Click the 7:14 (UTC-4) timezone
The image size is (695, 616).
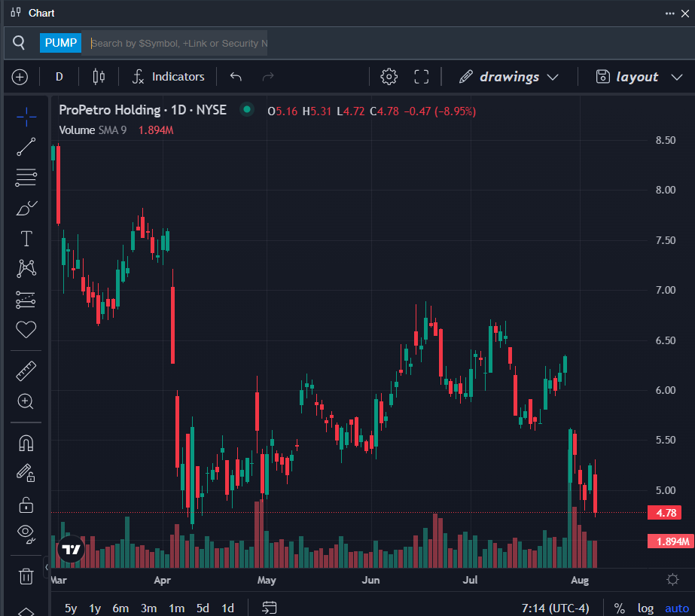click(555, 608)
